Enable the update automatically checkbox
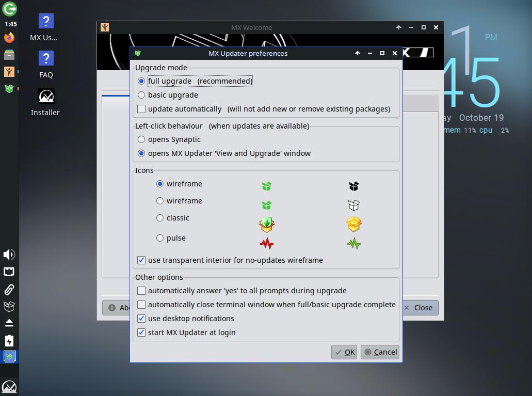The image size is (532, 396). pos(141,109)
